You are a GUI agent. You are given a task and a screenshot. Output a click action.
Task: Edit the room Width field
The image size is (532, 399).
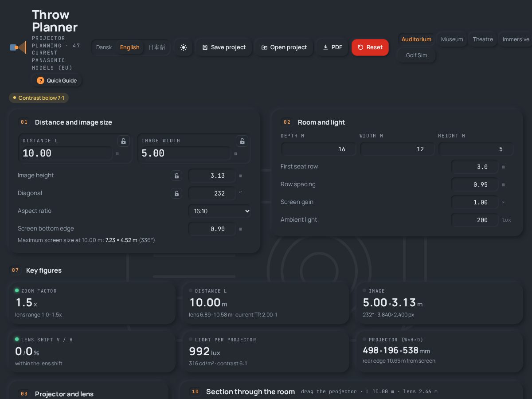pos(397,149)
